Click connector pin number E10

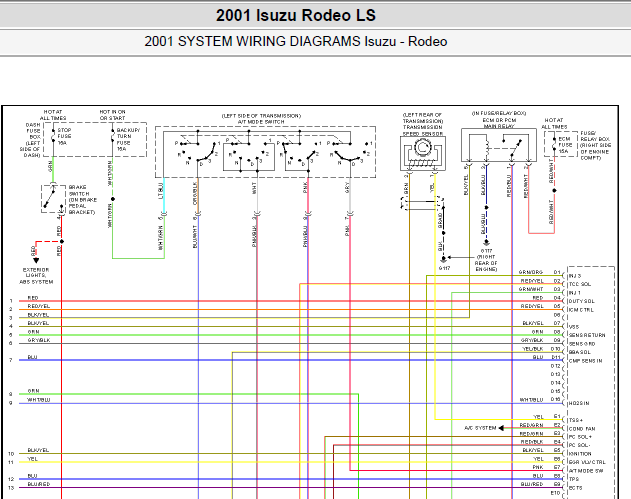tap(555, 493)
